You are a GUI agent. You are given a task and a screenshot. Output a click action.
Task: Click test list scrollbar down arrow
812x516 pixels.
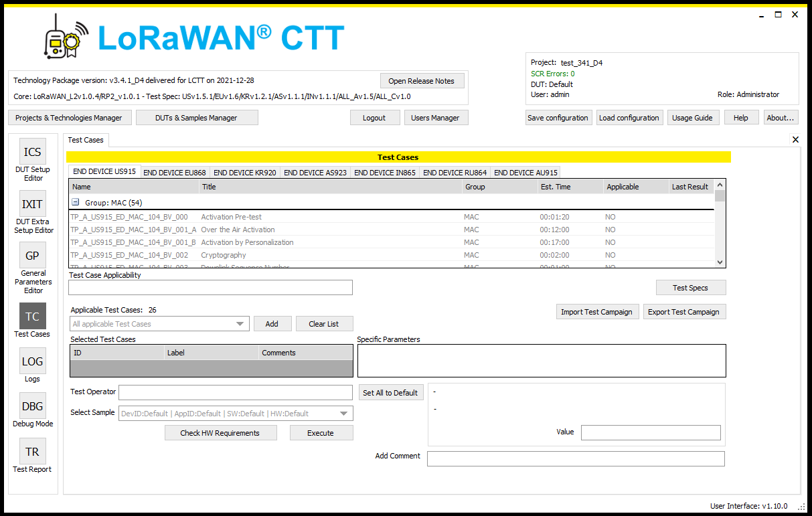pos(720,262)
